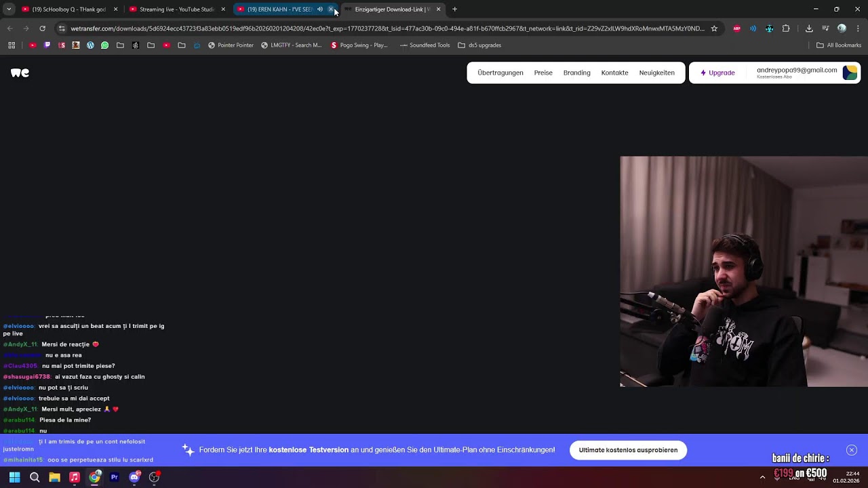Open the Soundfeed Tools bookmark
Image resolution: width=868 pixels, height=488 pixels.
[x=425, y=45]
